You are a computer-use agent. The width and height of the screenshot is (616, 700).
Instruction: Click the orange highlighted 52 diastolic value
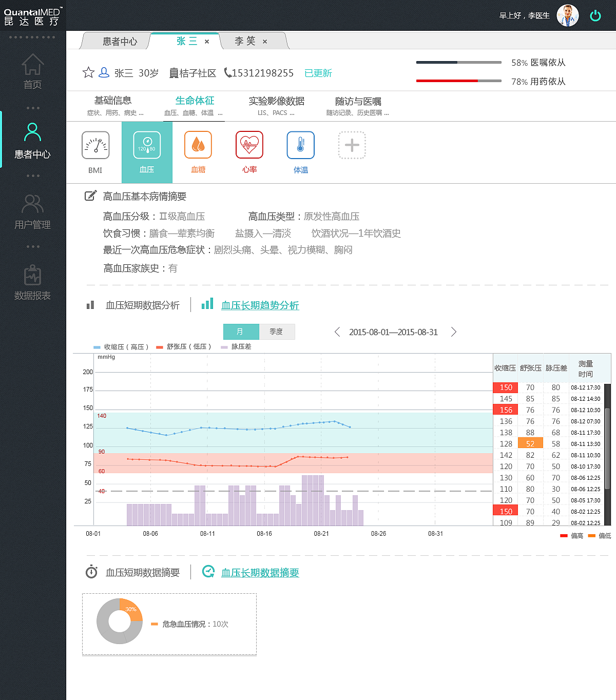[530, 443]
